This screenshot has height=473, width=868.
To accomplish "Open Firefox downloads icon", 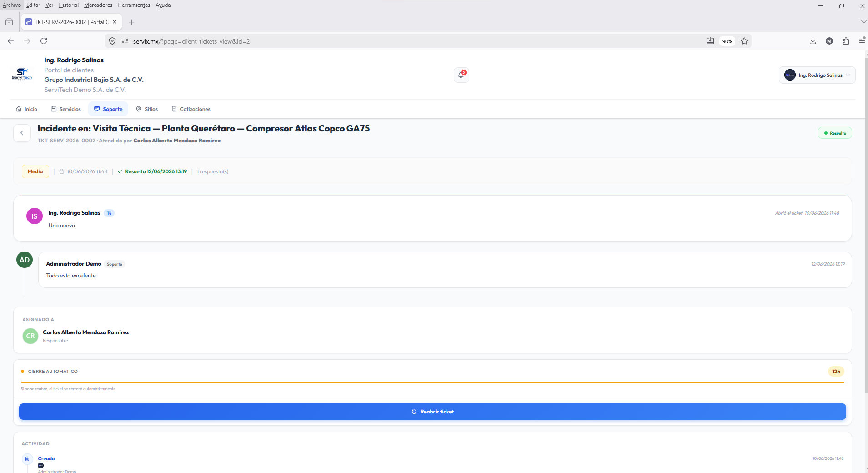I will coord(813,41).
